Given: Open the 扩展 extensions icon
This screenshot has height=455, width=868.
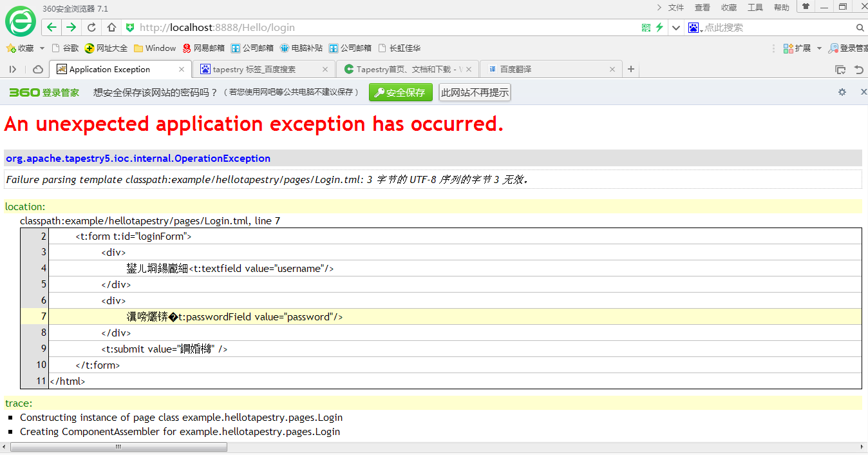Looking at the screenshot, I should [797, 48].
